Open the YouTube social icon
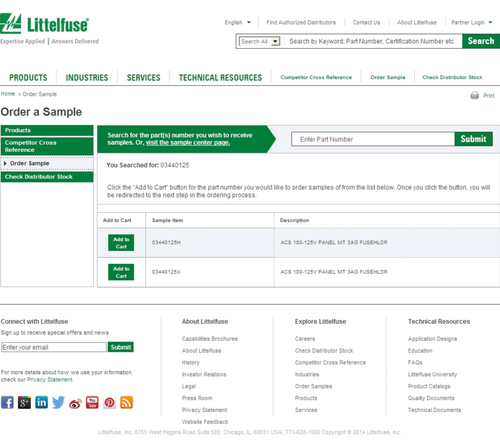This screenshot has height=448, width=500. pos(92,402)
